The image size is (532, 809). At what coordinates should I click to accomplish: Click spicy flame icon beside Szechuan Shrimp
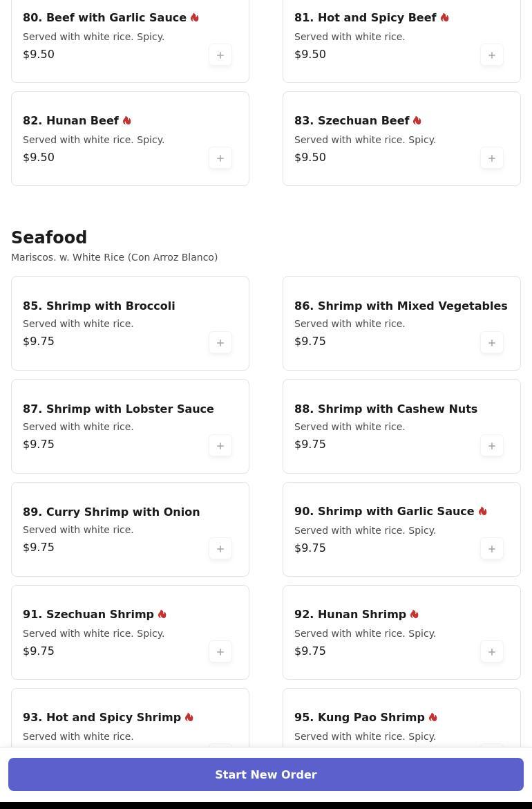(162, 615)
